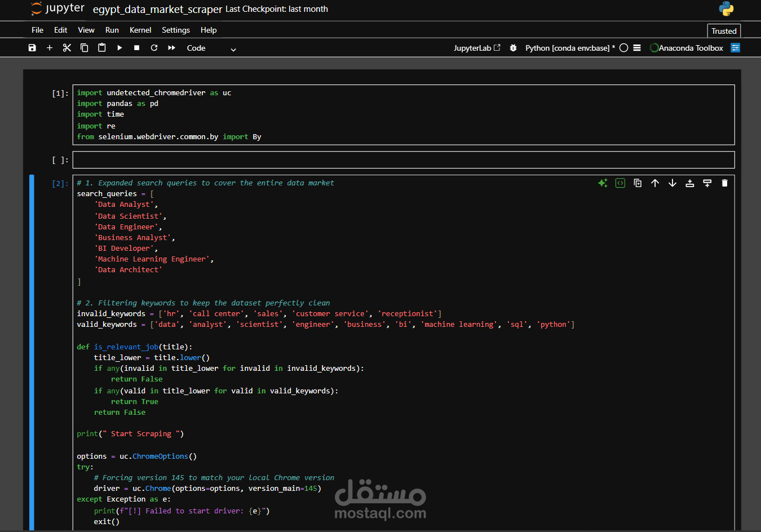Open the Help menu
The image size is (761, 532).
[209, 30]
